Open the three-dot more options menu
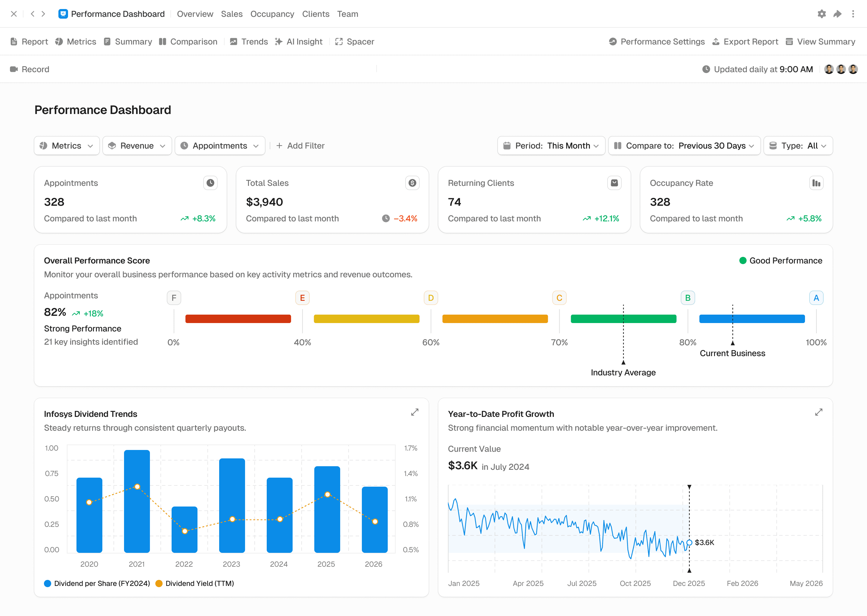This screenshot has width=867, height=616. (x=853, y=14)
